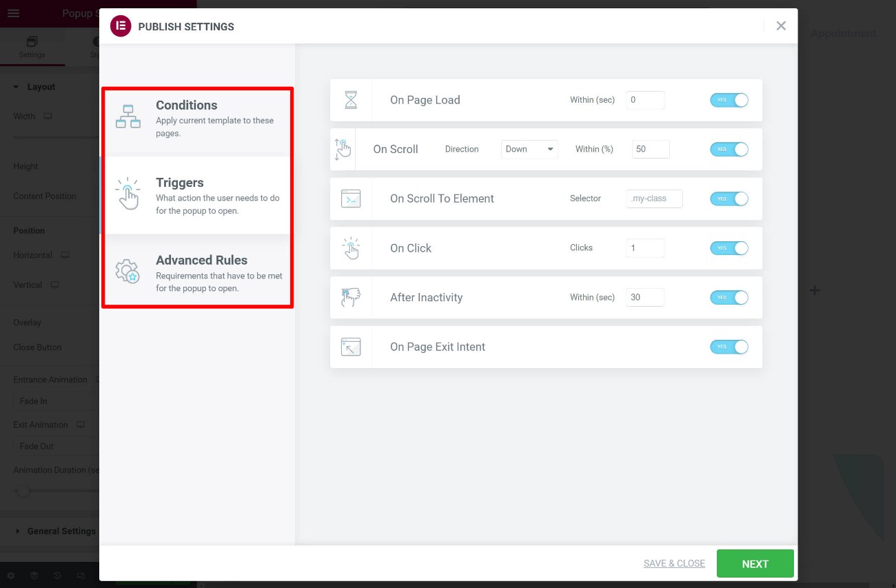Image resolution: width=896 pixels, height=588 pixels.
Task: Click the On Scroll Within (%) field
Action: 651,149
